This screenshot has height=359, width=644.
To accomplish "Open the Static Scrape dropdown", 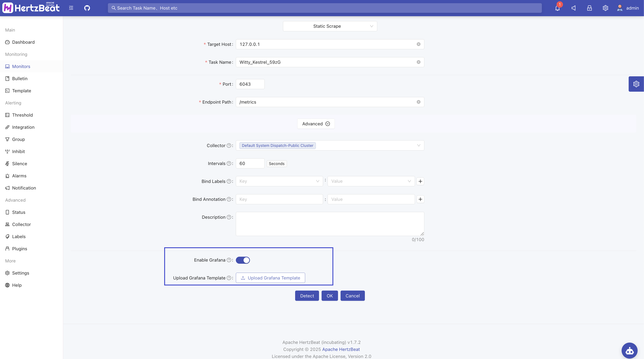I will click(330, 26).
